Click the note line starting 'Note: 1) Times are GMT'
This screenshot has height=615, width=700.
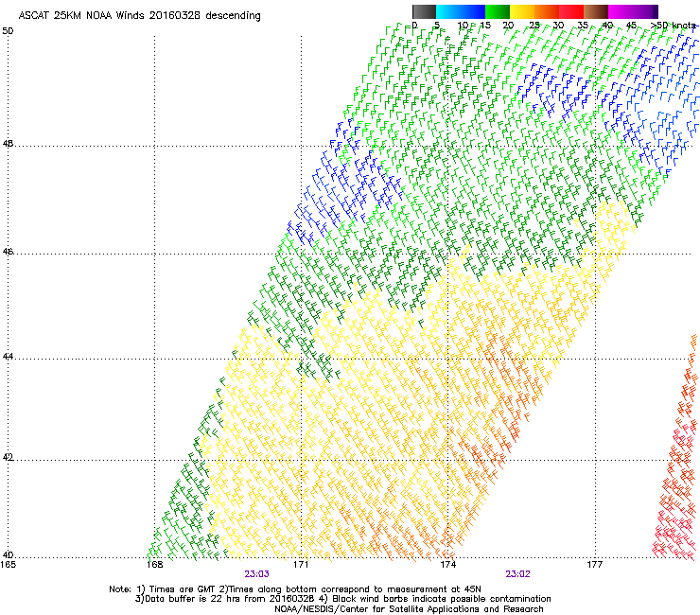coord(295,589)
